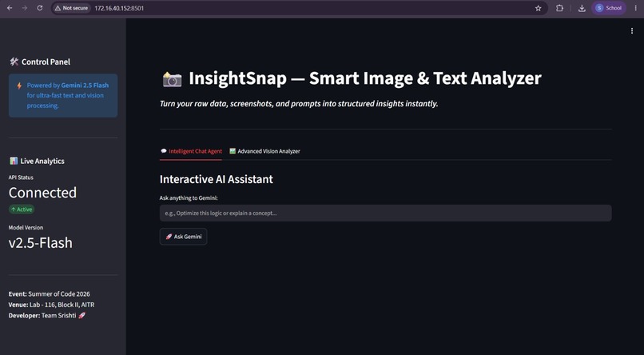Focus the Ask anything to Gemini input
The height and width of the screenshot is (355, 644).
[x=385, y=213]
